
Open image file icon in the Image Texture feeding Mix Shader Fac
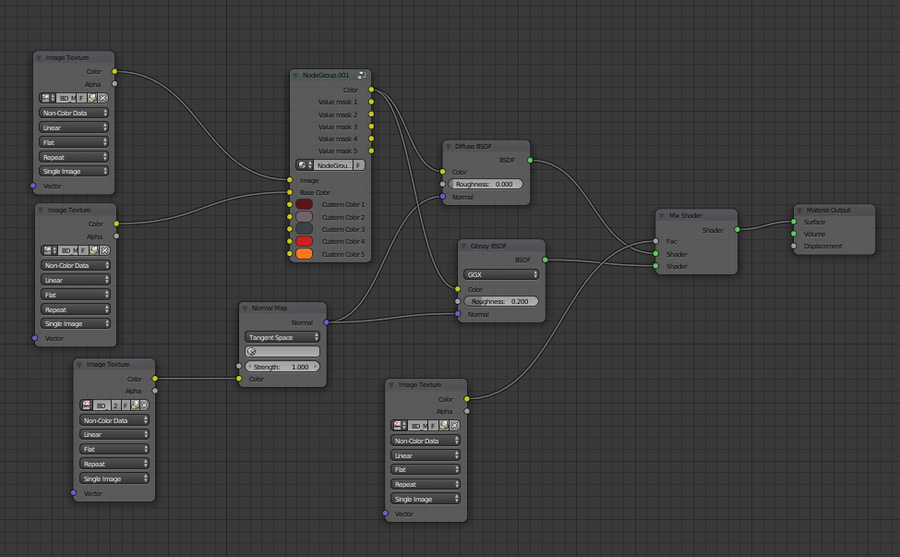pos(444,426)
